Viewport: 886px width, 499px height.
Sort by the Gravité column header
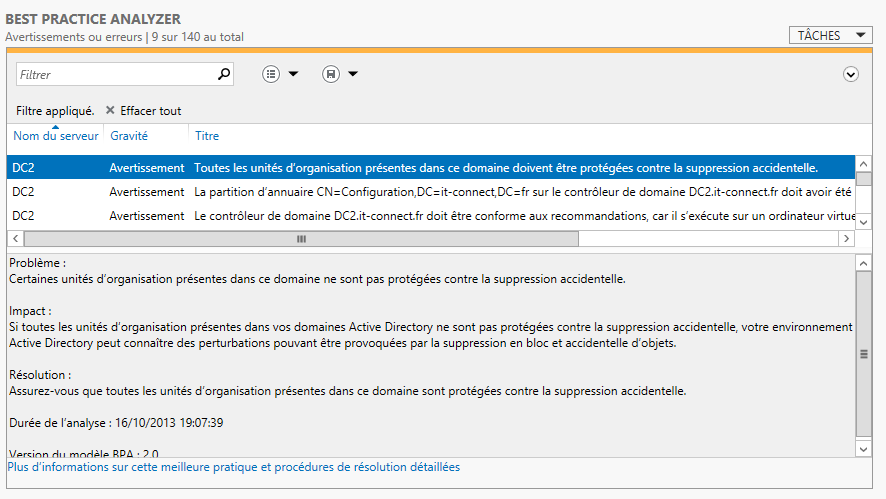[129, 136]
